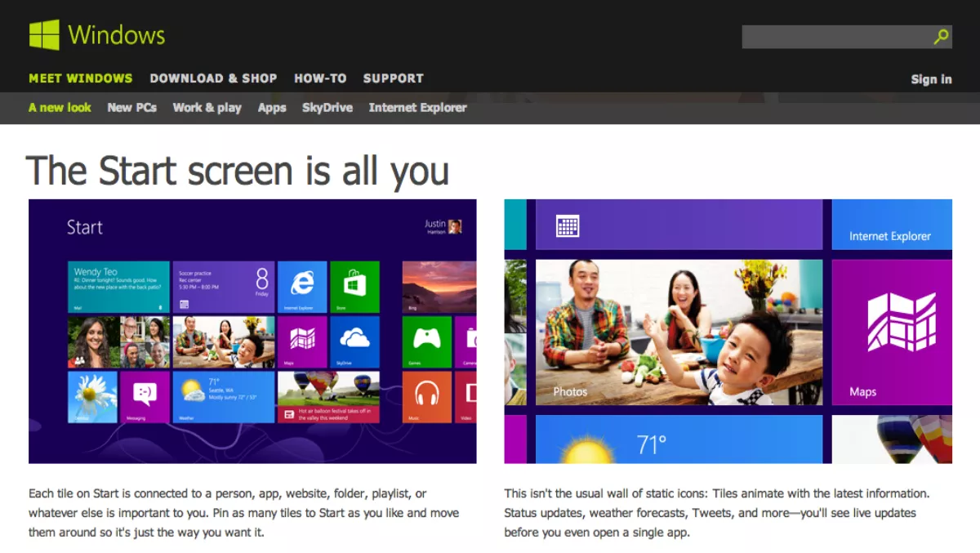Click the "This isn't the usual wall" paragraph
Screen dimensions: 980x553
717,513
